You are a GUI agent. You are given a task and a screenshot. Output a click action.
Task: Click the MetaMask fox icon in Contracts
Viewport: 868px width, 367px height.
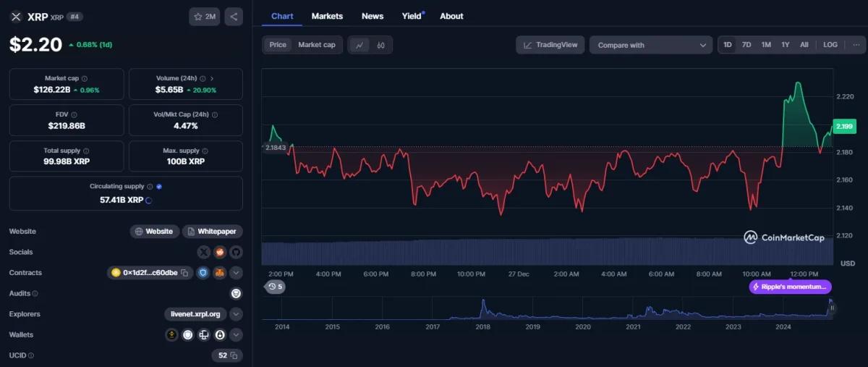point(220,273)
